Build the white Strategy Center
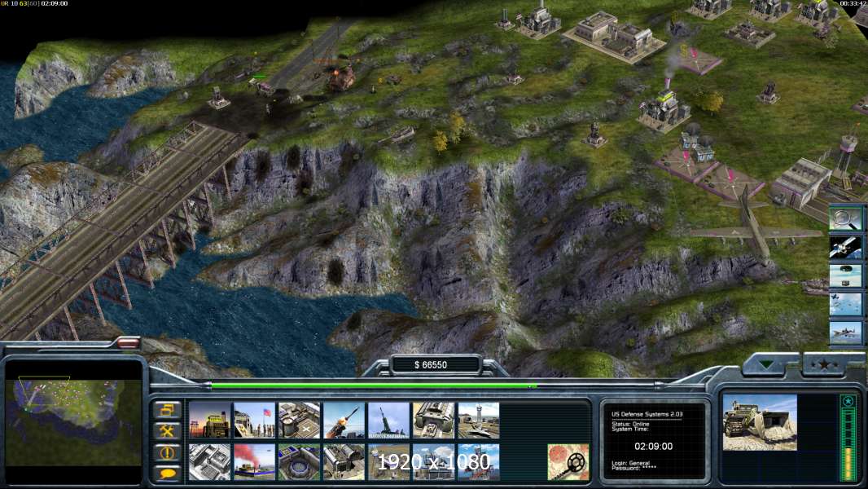Viewport: 868px width, 489px height. tap(209, 461)
